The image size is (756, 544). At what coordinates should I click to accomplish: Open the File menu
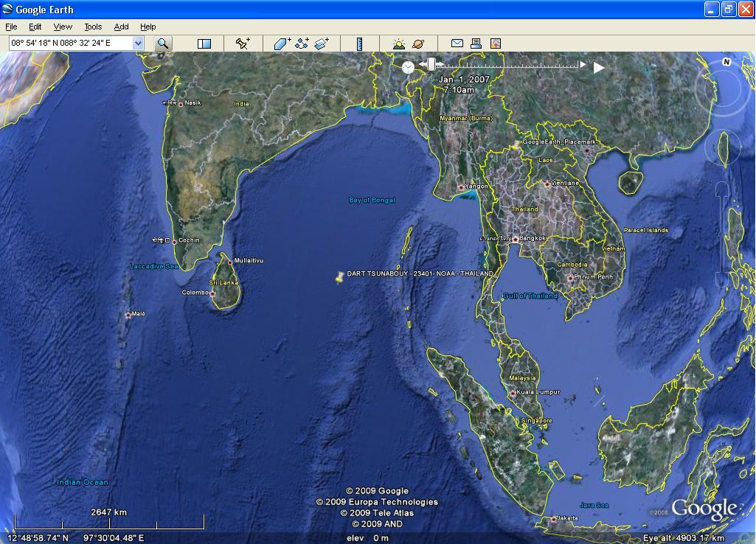[11, 27]
